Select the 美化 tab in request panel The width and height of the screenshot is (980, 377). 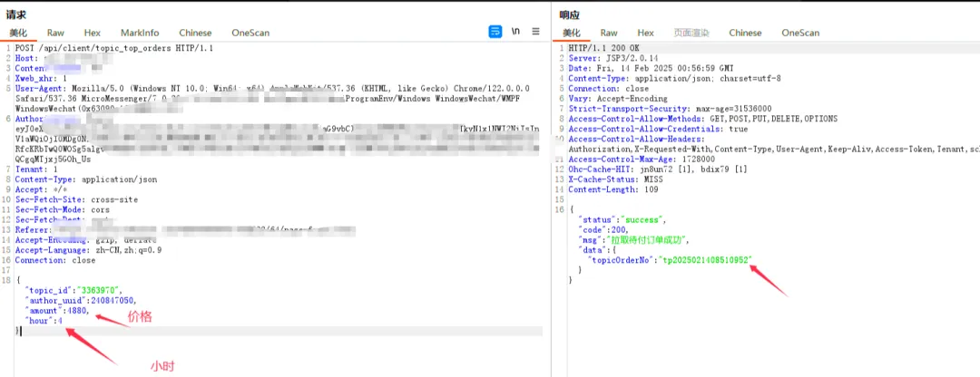18,34
